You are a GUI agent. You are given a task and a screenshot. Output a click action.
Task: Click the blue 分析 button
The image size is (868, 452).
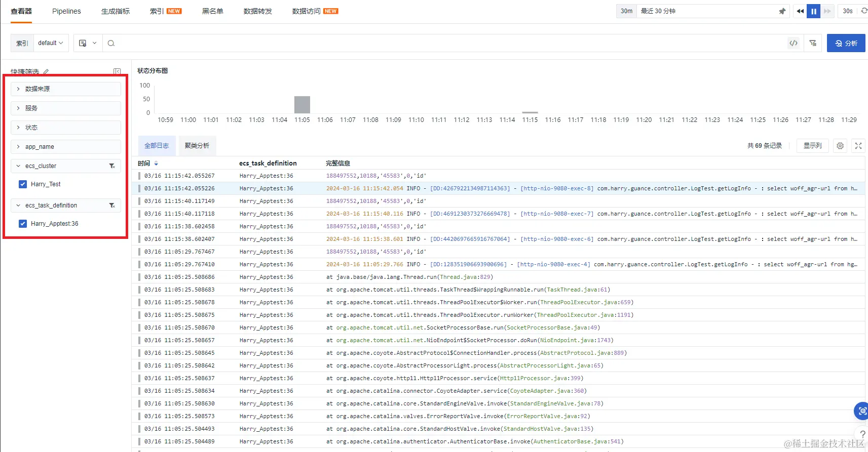(x=846, y=43)
